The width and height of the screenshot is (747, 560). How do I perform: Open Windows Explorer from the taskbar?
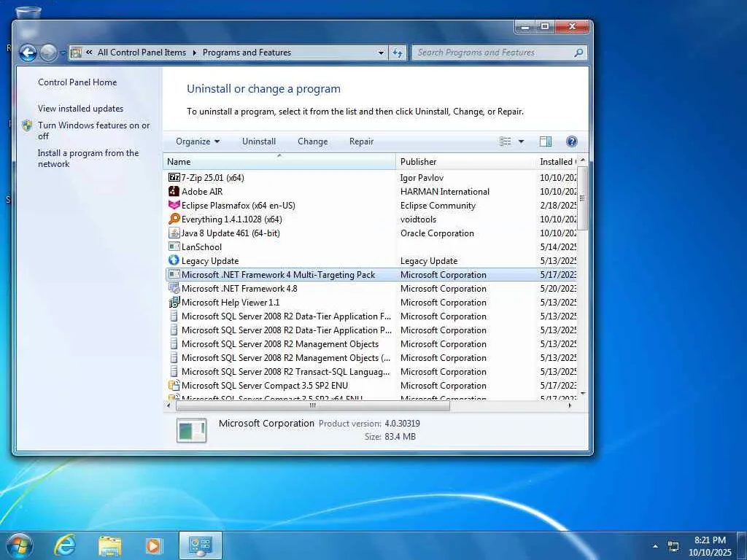click(x=109, y=546)
